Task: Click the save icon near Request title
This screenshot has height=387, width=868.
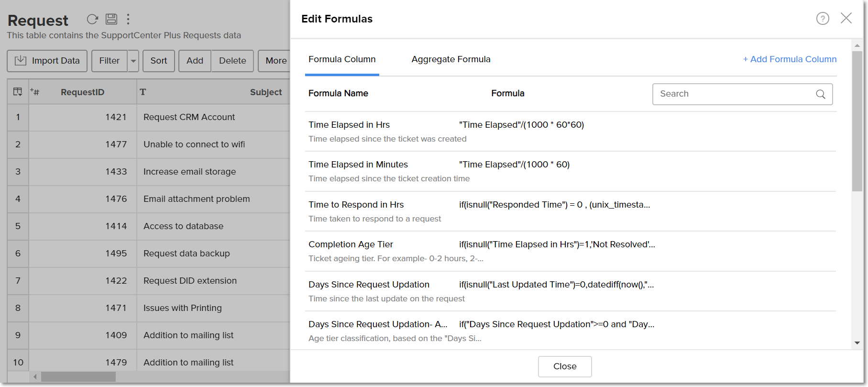Action: click(x=111, y=19)
